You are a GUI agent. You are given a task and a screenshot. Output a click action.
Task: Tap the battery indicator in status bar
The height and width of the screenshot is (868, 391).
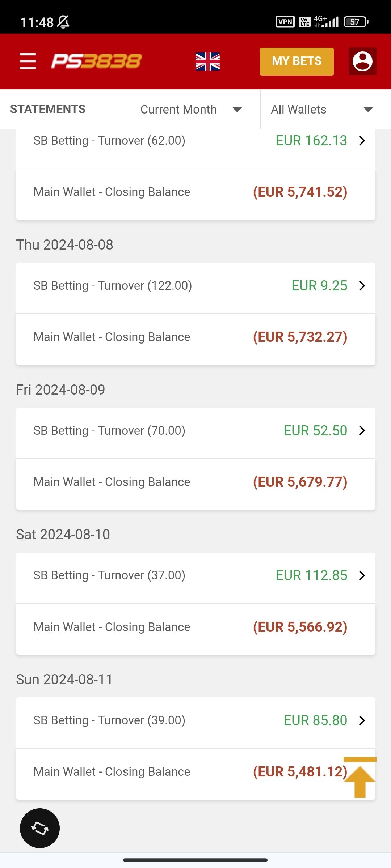(x=356, y=22)
